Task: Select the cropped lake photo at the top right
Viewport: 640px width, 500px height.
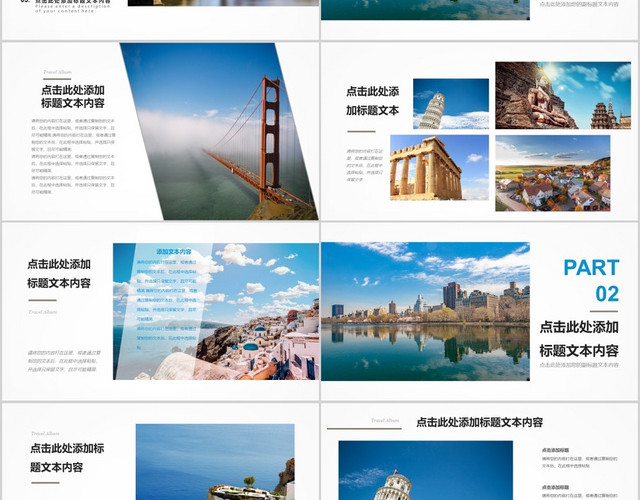Action: pos(425,10)
